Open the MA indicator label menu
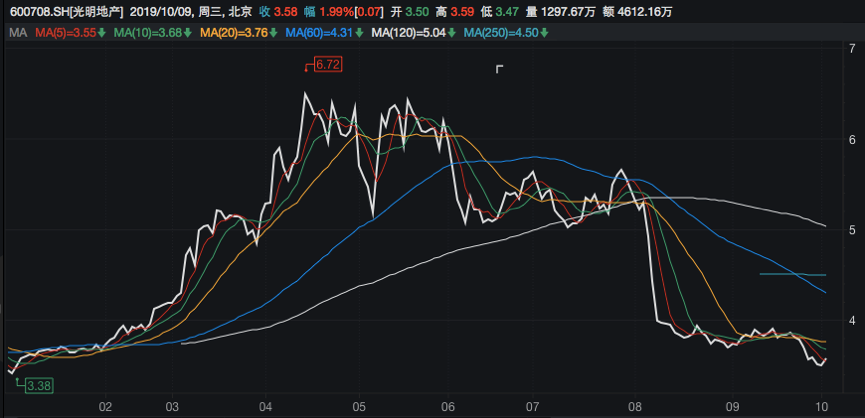The image size is (865, 418). 16,34
